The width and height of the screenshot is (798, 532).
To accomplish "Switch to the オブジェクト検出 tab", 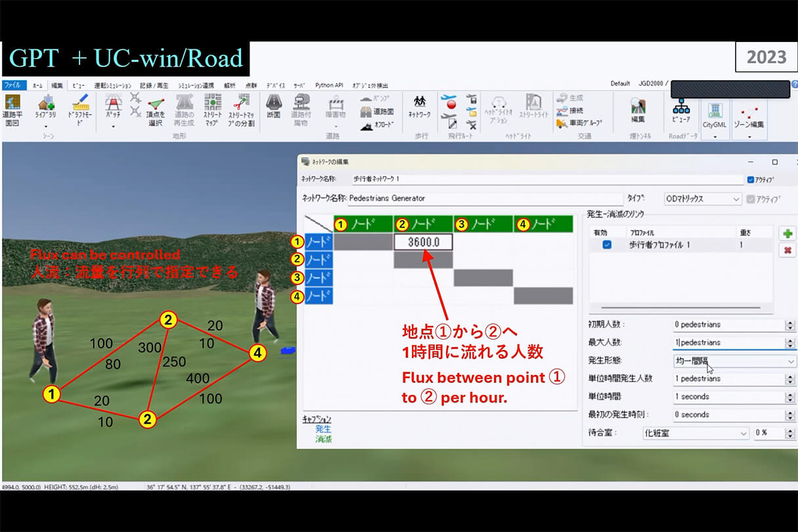I will [370, 85].
